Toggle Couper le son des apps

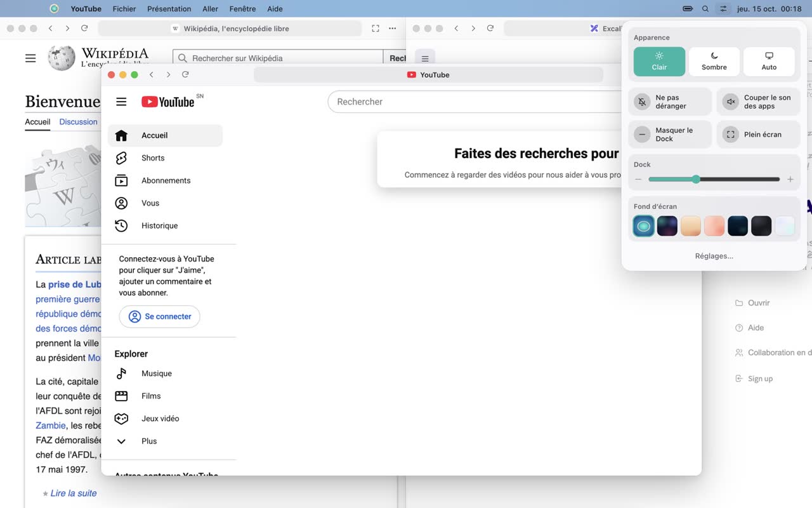(x=758, y=102)
